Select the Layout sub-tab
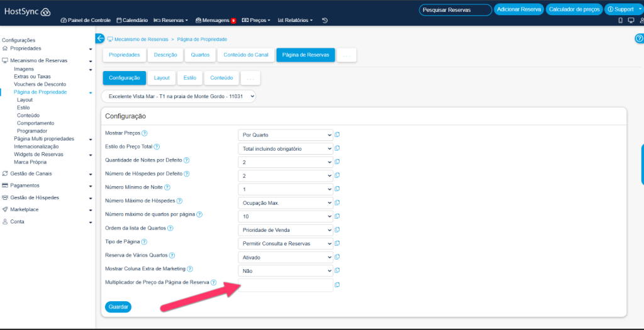 click(162, 78)
